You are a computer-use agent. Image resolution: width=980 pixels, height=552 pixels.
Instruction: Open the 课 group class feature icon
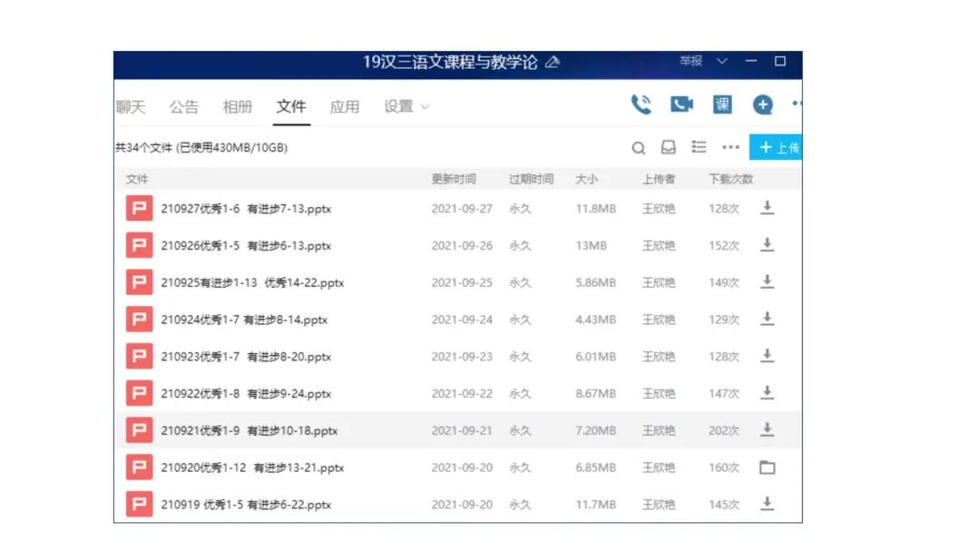point(722,103)
